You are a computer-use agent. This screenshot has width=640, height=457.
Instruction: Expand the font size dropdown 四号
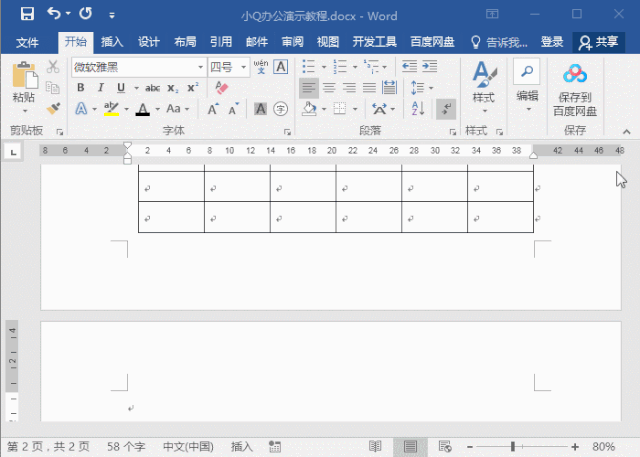click(244, 67)
